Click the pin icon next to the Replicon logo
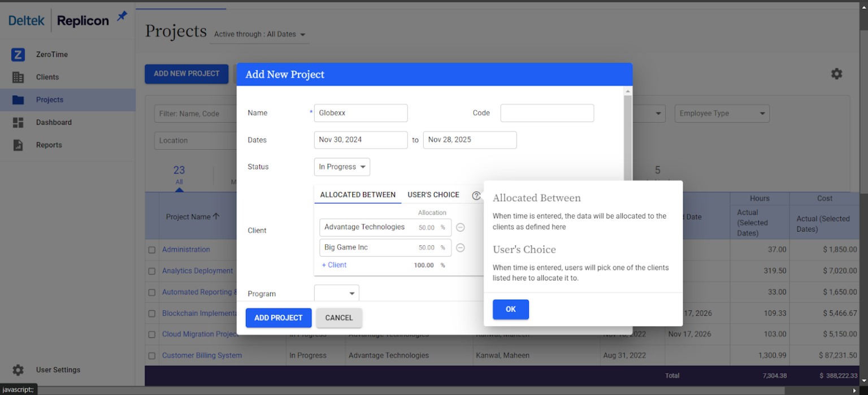The height and width of the screenshot is (395, 868). pos(121,16)
